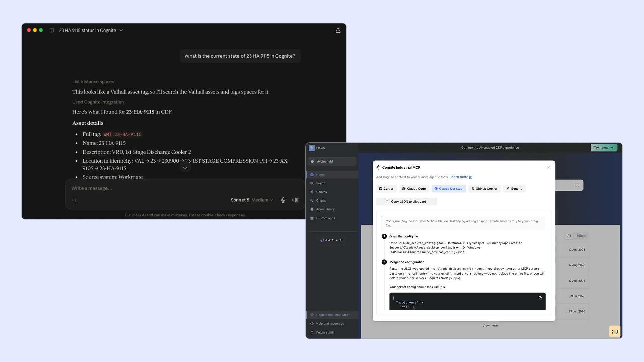This screenshot has width=644, height=362.
Task: Click the View more link
Action: tap(490, 326)
